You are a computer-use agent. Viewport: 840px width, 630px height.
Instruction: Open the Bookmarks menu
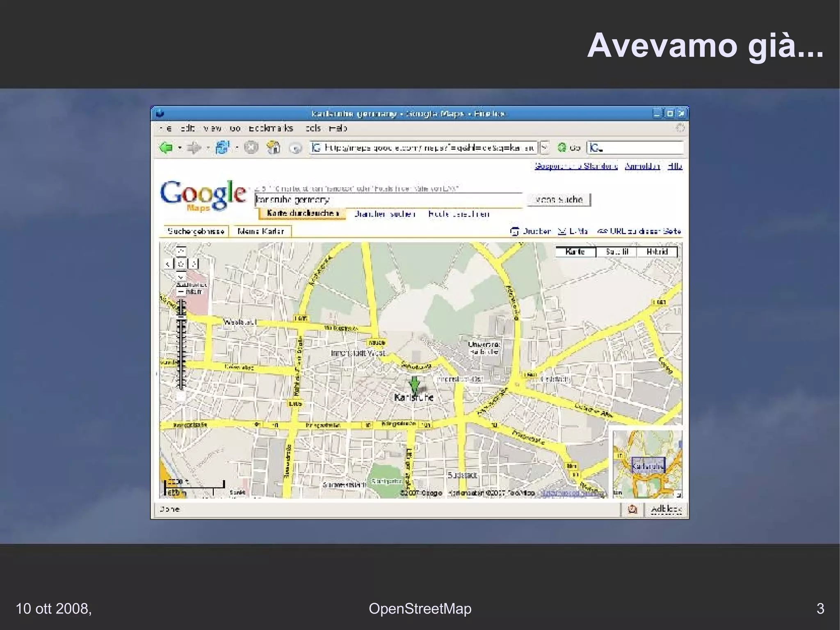pos(271,128)
